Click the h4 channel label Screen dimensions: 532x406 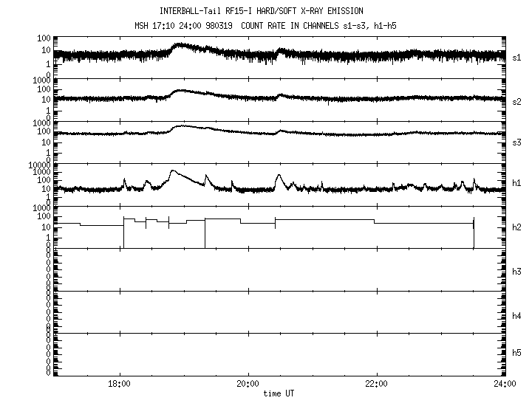(518, 315)
